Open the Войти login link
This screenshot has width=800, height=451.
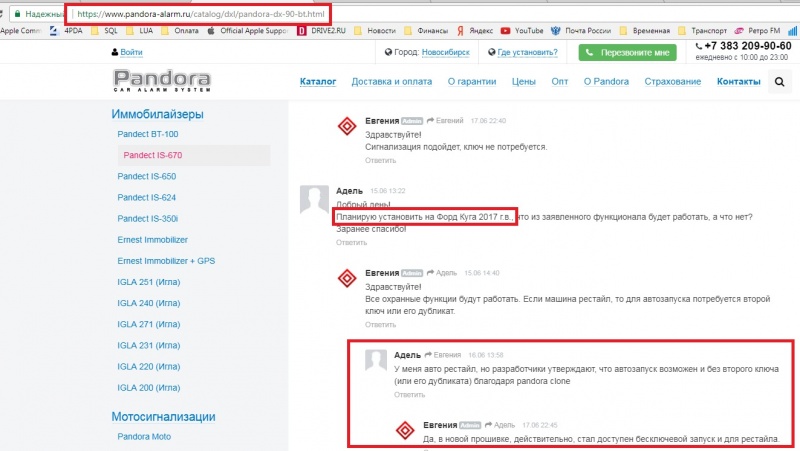(x=131, y=52)
